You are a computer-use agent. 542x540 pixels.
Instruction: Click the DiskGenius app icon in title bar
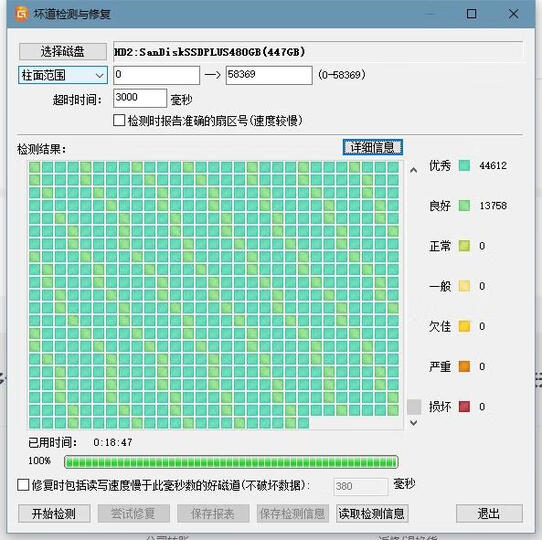coord(21,14)
